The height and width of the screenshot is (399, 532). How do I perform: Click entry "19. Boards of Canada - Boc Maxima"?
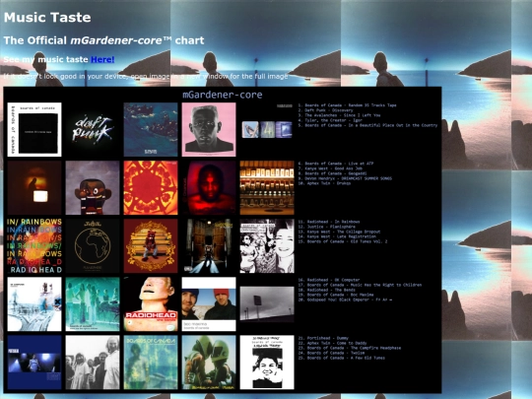point(336,295)
